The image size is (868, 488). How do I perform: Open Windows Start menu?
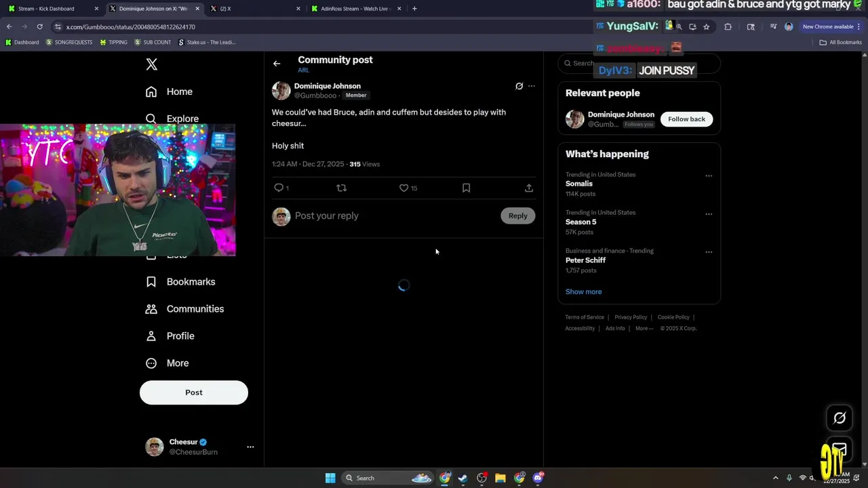coord(330,478)
